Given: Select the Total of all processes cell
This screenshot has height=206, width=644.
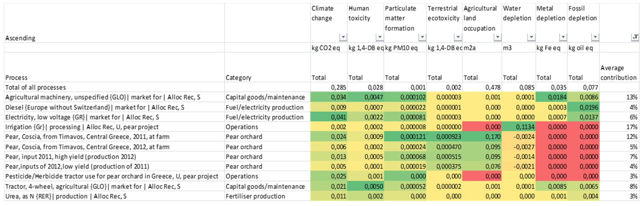Looking at the screenshot, I should coord(36,87).
